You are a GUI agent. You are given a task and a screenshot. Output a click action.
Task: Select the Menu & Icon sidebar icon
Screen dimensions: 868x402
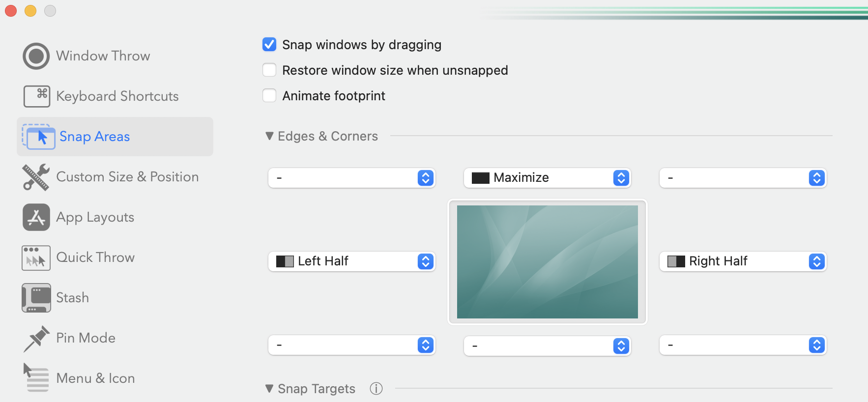[x=36, y=378]
